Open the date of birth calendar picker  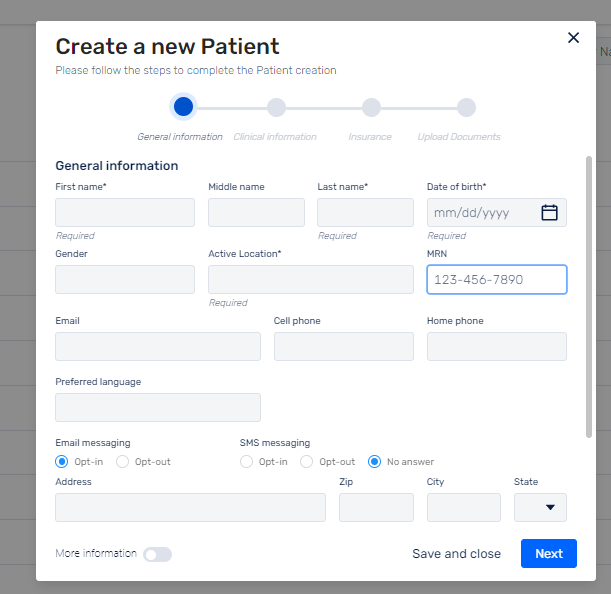pyautogui.click(x=549, y=213)
